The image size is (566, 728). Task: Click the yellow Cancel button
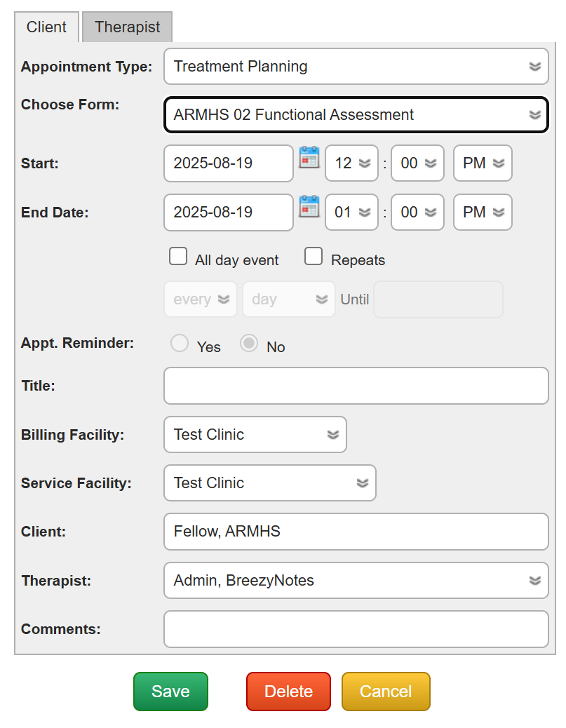(385, 692)
